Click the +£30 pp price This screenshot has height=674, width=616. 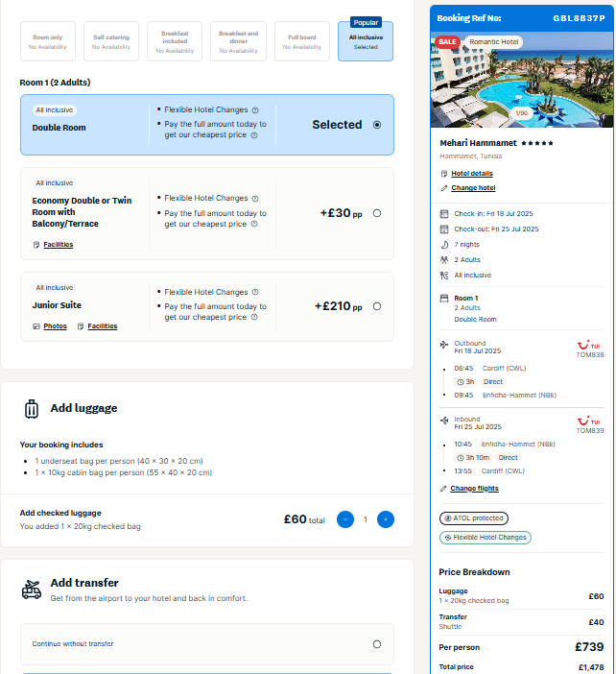[341, 213]
